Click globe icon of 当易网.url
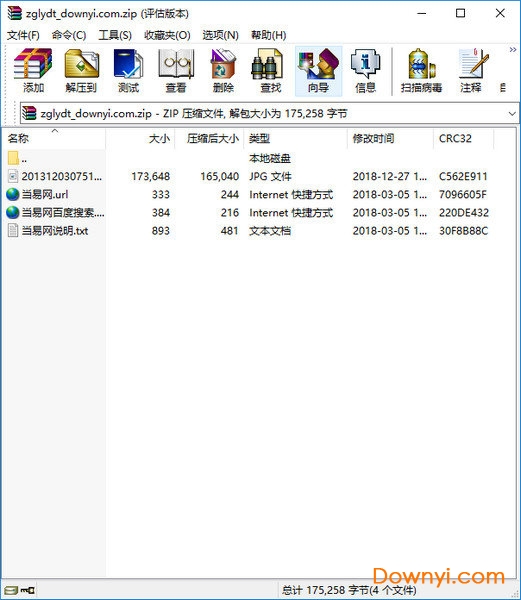The image size is (521, 600). [13, 194]
